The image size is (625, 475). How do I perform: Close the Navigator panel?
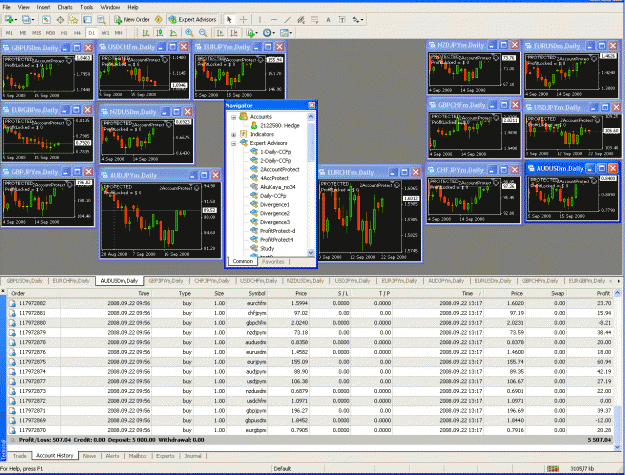pos(312,105)
